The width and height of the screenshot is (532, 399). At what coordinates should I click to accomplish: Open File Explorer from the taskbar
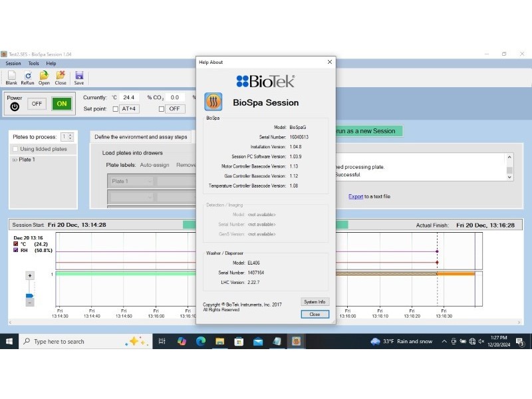219,341
